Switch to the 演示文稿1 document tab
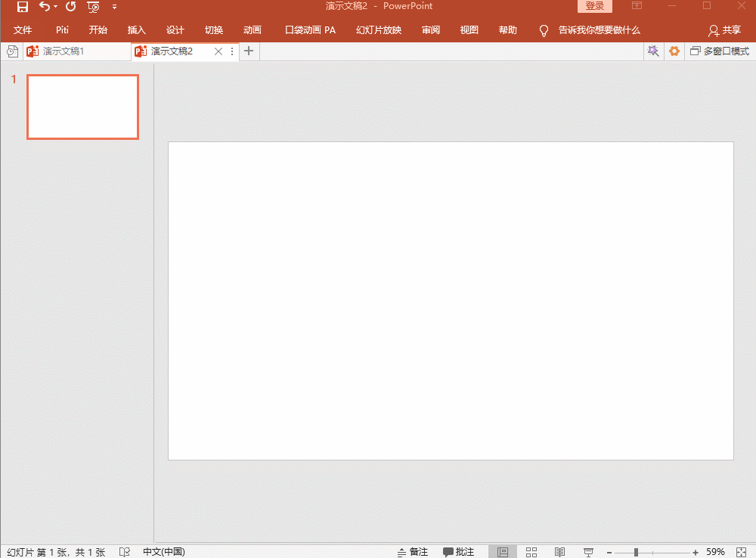The width and height of the screenshot is (756, 558). pyautogui.click(x=63, y=51)
